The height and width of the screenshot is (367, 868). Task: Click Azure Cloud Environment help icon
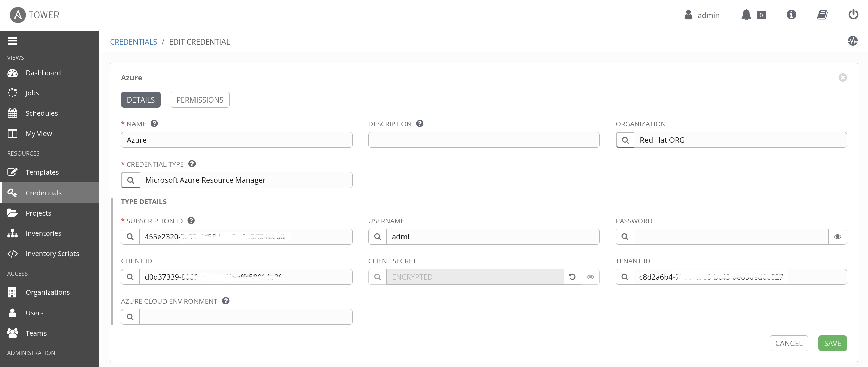[226, 301]
